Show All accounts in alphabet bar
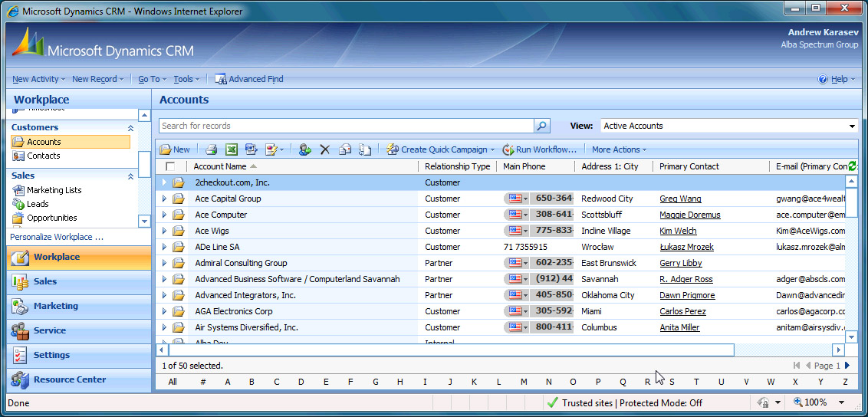 point(173,382)
